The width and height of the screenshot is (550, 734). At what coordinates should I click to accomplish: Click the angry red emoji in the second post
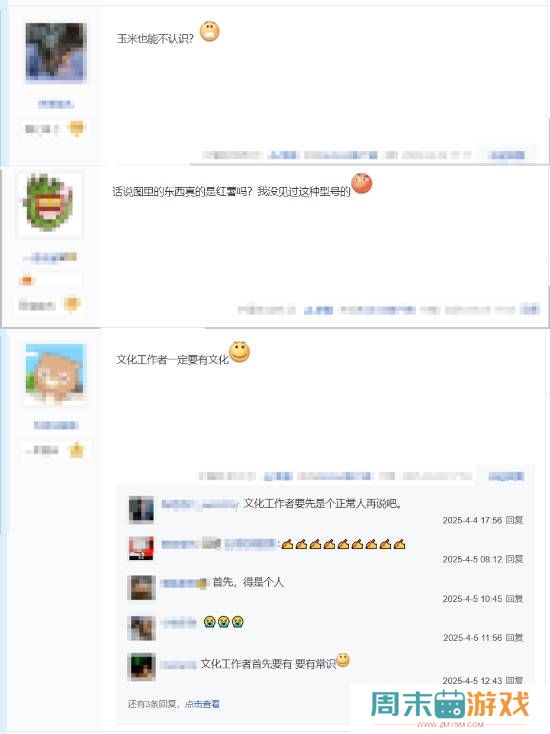pos(361,184)
